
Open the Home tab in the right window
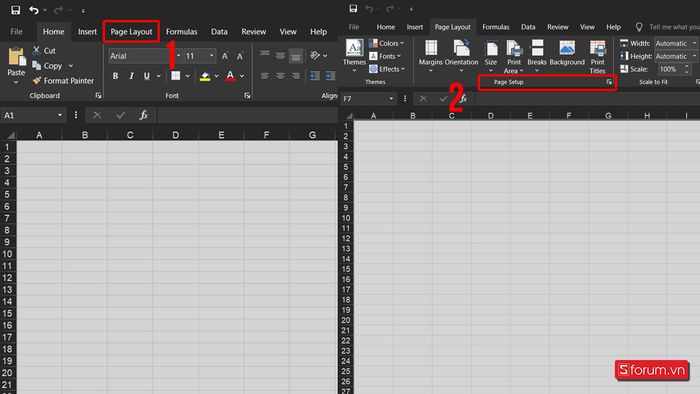pyautogui.click(x=386, y=27)
